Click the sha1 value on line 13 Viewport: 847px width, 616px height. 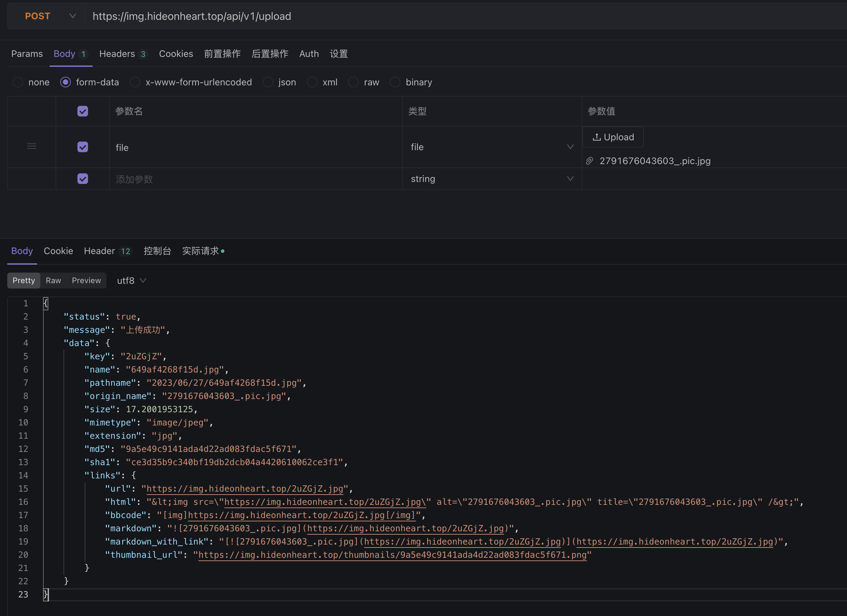pyautogui.click(x=234, y=462)
